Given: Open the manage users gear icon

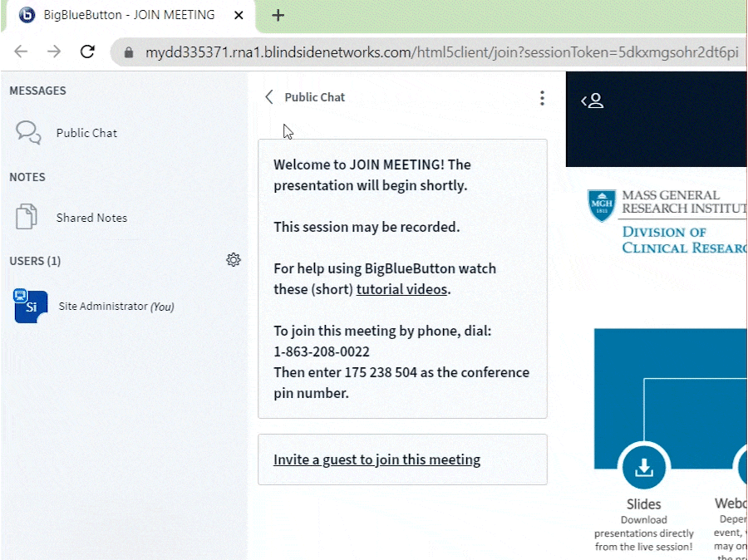Looking at the screenshot, I should (234, 260).
